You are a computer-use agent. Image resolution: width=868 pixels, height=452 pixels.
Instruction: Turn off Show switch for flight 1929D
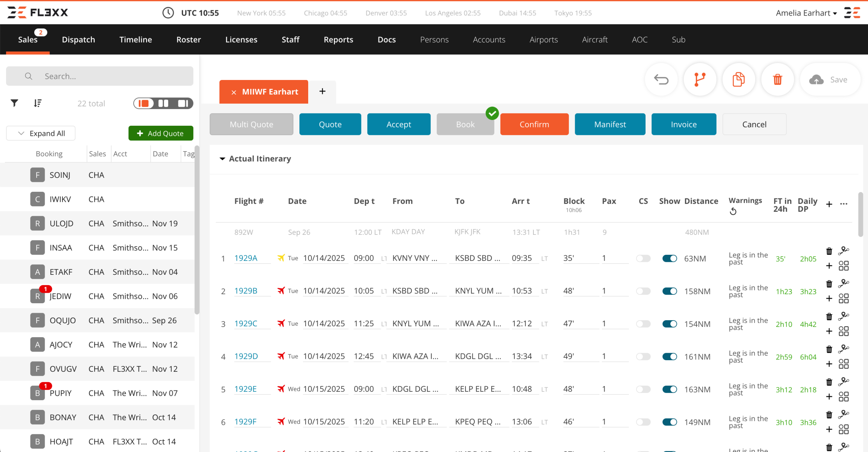[x=669, y=356]
